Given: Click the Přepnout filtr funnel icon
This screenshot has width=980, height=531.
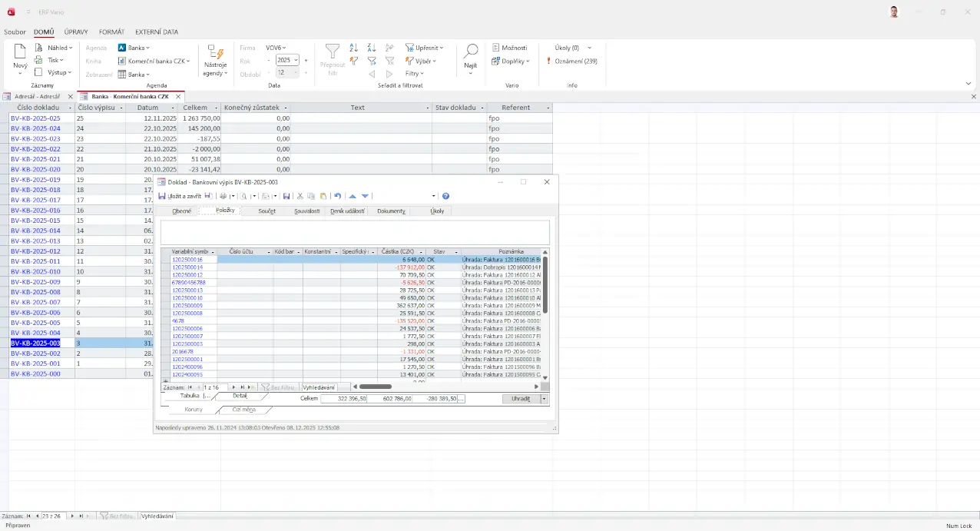Looking at the screenshot, I should coord(333,51).
